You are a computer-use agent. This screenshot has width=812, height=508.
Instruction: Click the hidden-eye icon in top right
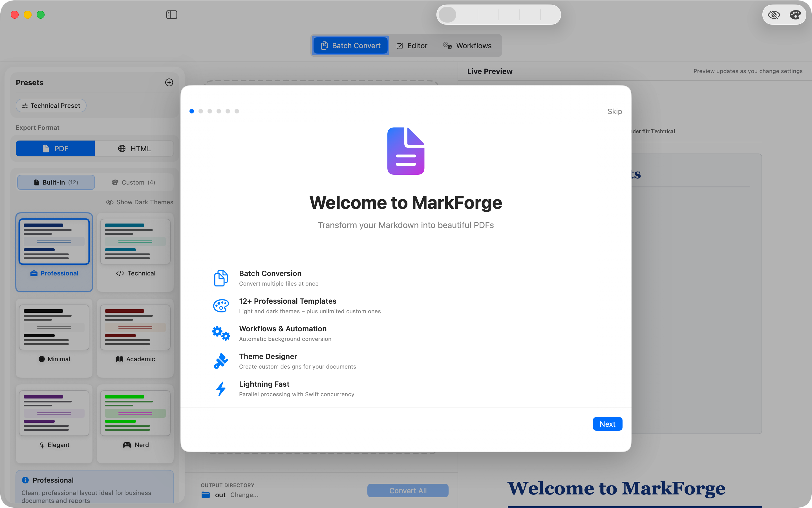[x=774, y=15]
